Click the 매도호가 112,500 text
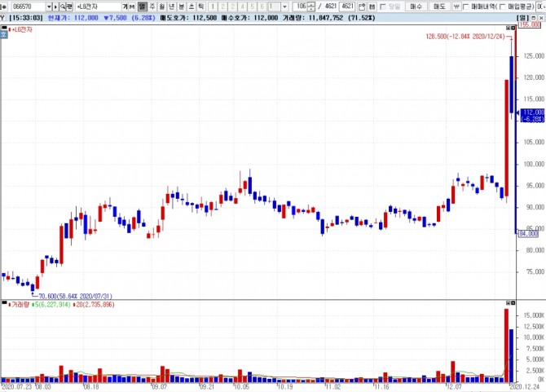The height and width of the screenshot is (392, 546). coord(188,18)
